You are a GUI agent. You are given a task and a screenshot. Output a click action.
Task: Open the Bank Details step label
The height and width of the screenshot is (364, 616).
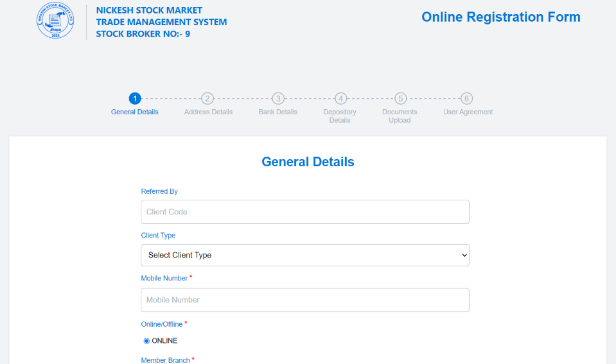click(277, 112)
